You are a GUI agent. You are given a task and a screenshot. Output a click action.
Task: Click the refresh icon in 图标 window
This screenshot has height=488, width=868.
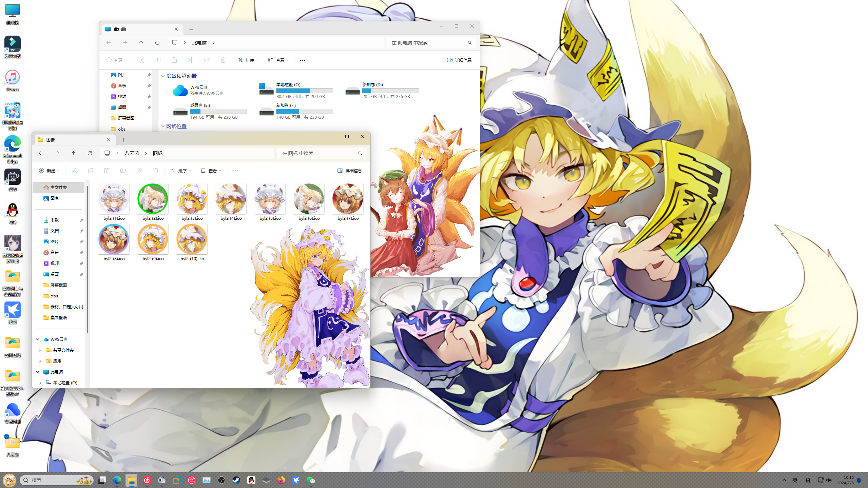[x=90, y=153]
